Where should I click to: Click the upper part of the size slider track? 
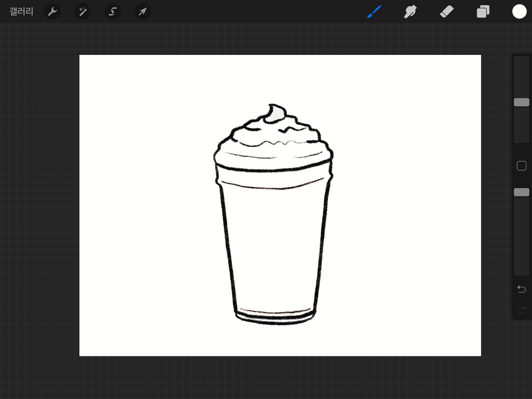coord(521,75)
